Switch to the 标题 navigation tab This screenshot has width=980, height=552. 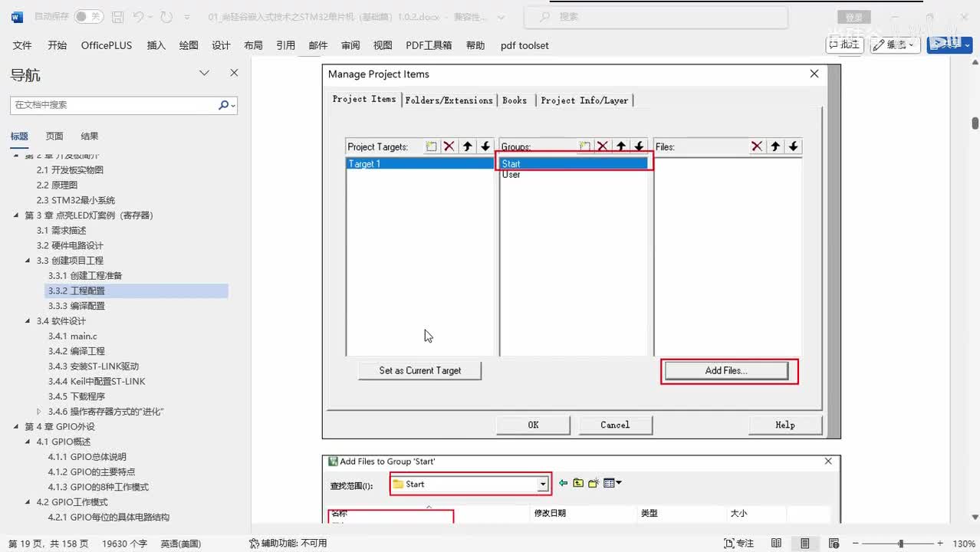pos(19,136)
